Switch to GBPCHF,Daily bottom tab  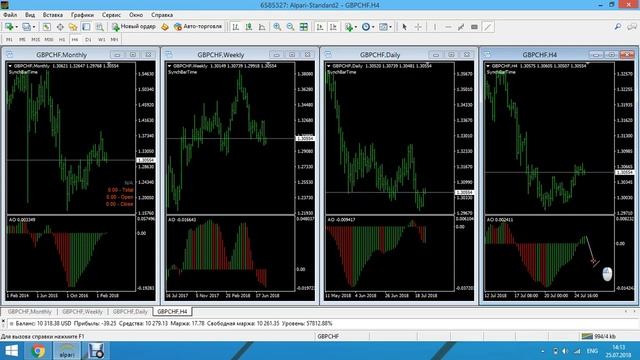tap(130, 311)
